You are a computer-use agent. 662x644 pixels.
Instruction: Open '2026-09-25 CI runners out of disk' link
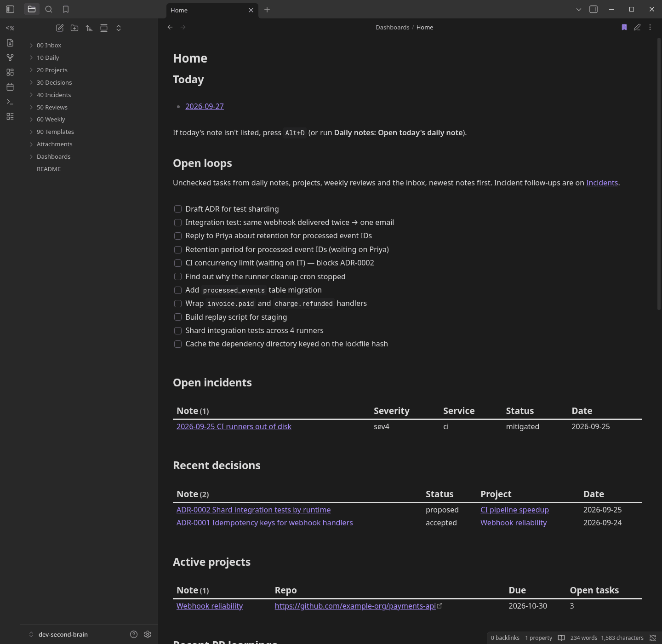[234, 426]
